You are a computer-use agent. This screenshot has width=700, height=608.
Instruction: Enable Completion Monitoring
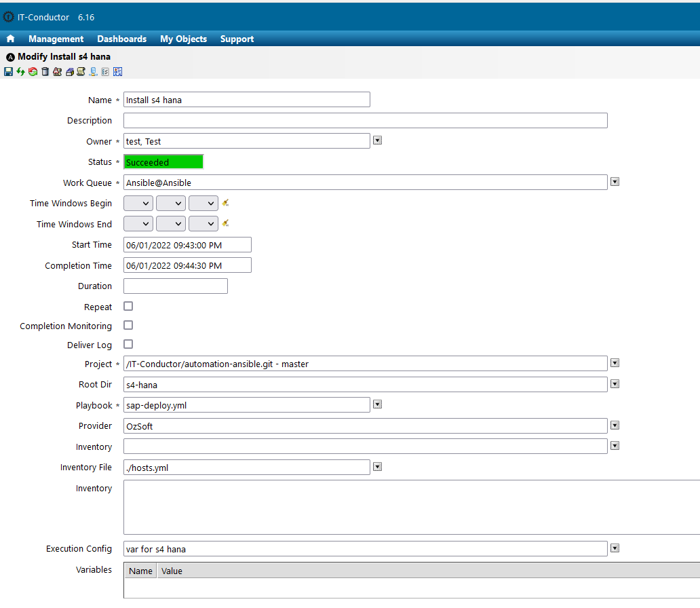coord(128,325)
